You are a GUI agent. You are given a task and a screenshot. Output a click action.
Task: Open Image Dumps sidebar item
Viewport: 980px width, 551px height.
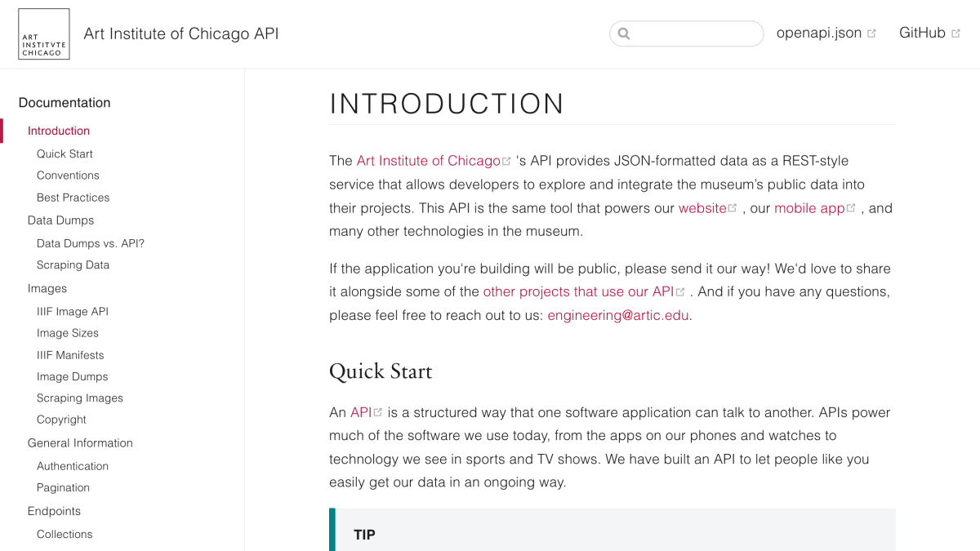tap(73, 376)
